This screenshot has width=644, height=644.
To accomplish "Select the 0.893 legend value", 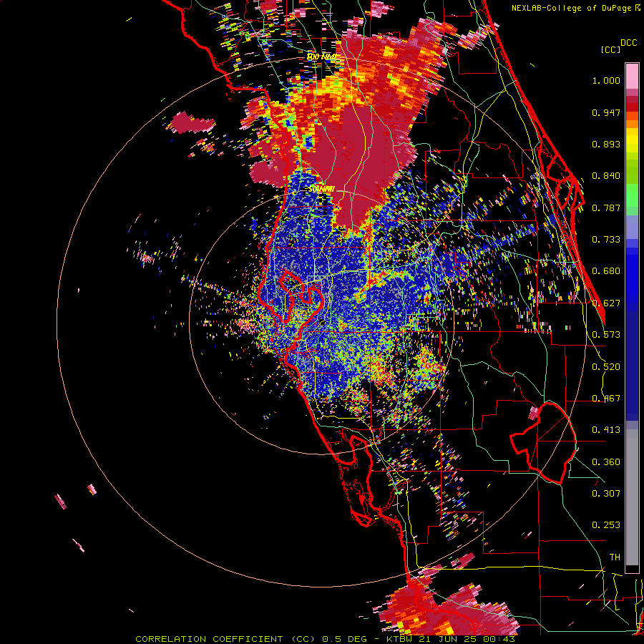I will (606, 144).
